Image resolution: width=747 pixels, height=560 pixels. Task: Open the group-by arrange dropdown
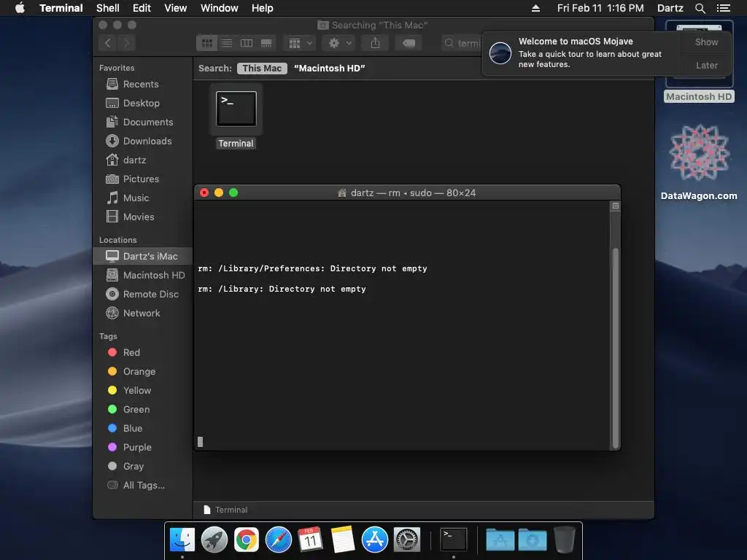pos(300,43)
